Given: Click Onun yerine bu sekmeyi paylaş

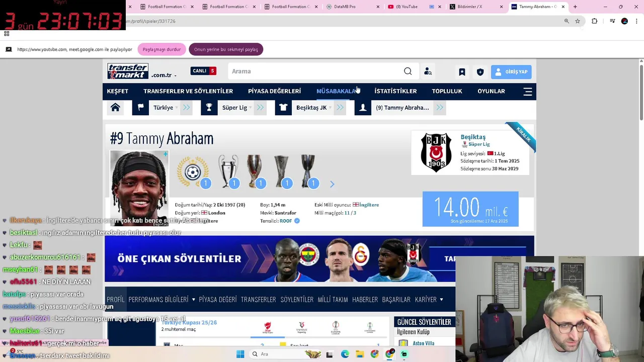Looking at the screenshot, I should pyautogui.click(x=226, y=49).
